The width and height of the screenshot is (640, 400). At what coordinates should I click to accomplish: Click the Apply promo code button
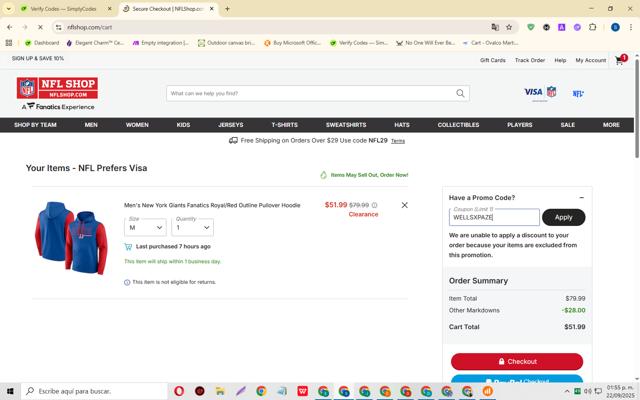coord(563,217)
